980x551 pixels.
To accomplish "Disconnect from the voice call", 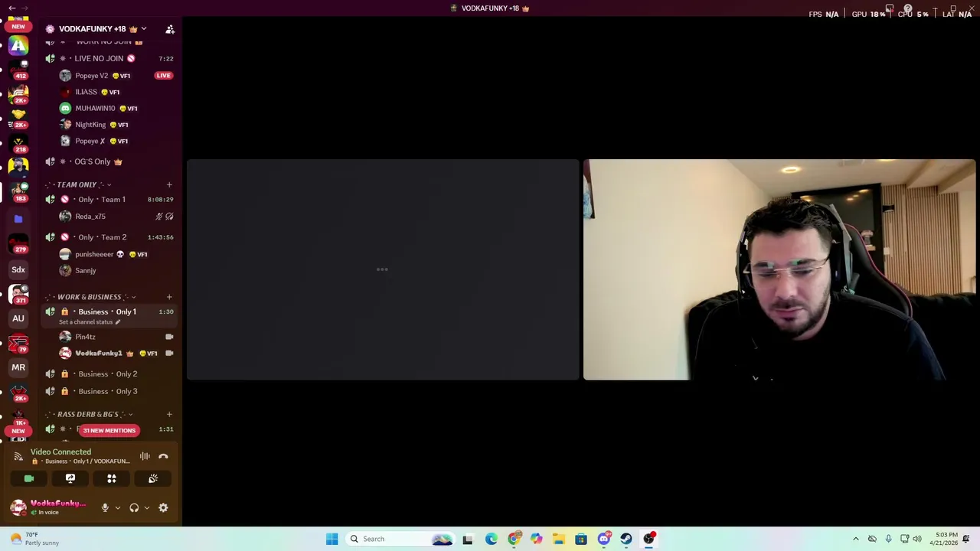I will (x=163, y=456).
